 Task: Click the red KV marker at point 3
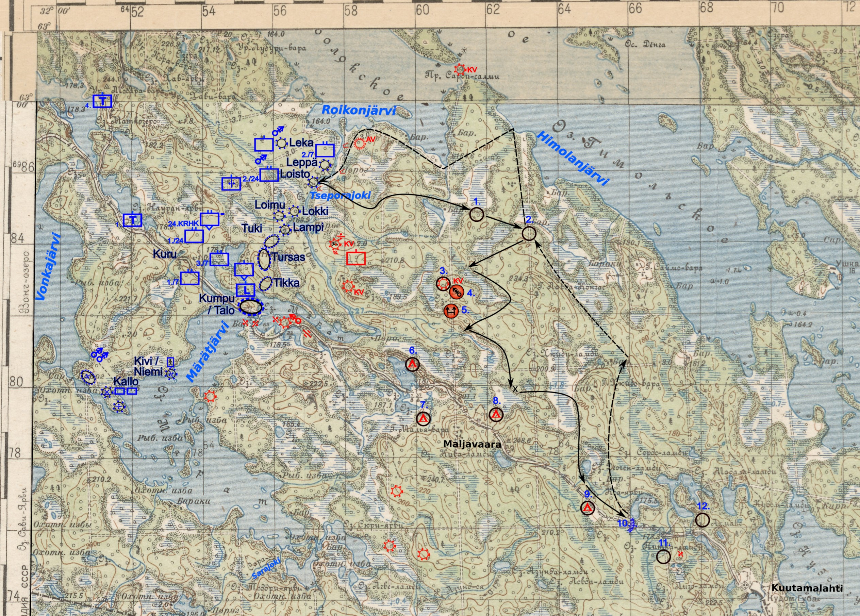444,283
